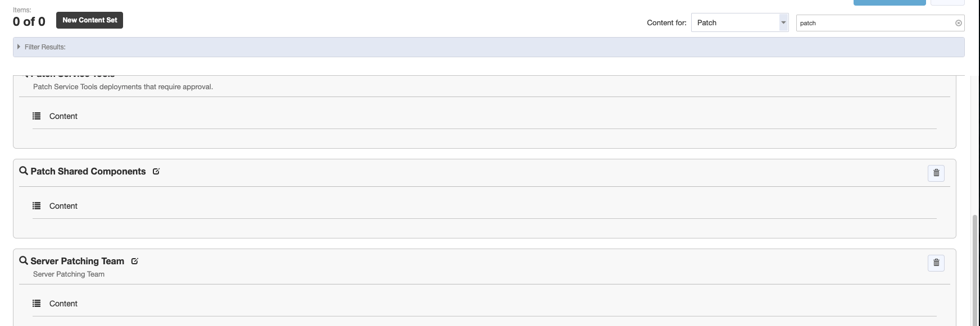980x326 pixels.
Task: Click the search icon beside Server Patching Team
Action: click(22, 260)
